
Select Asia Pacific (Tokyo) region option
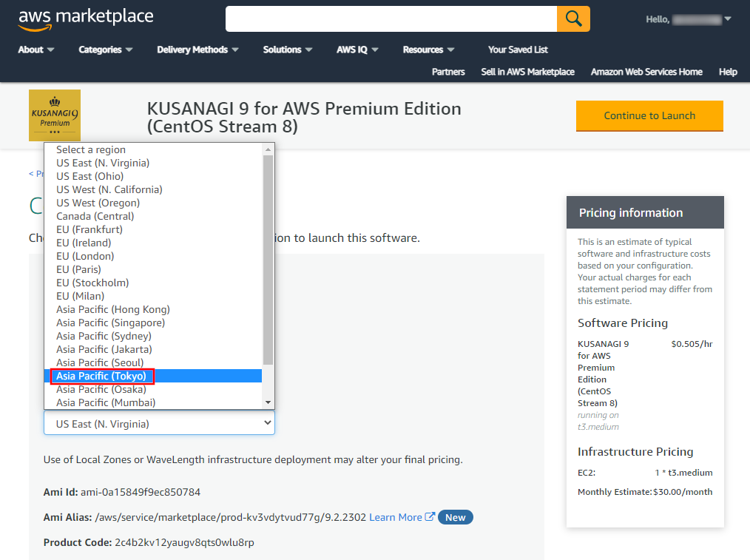(x=102, y=376)
